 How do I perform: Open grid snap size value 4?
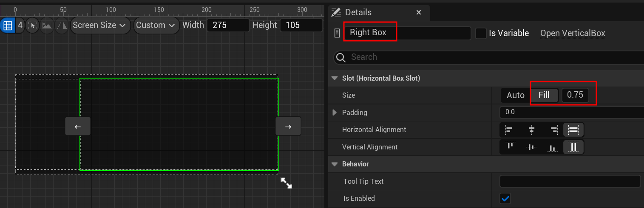point(20,25)
